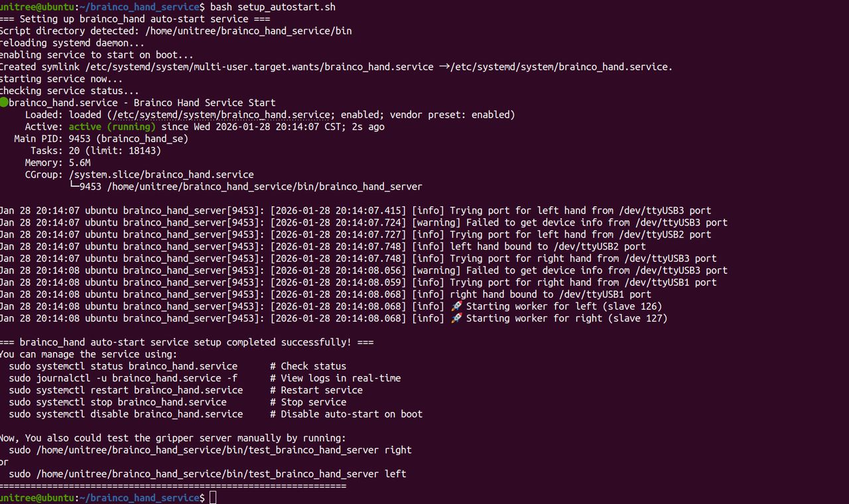Click the green 'active (running)' status text
Screen dimensions: 849x504
tap(112, 127)
